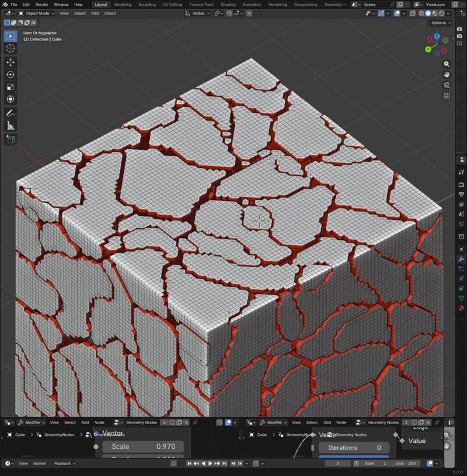Open Modifier type dropdown in left node editor
This screenshot has height=476, width=467.
coord(31,422)
